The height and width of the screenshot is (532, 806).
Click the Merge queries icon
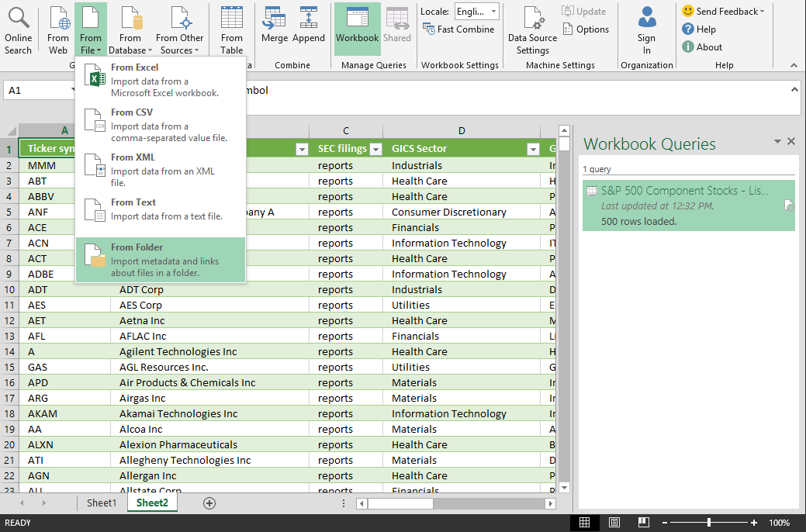[x=275, y=25]
